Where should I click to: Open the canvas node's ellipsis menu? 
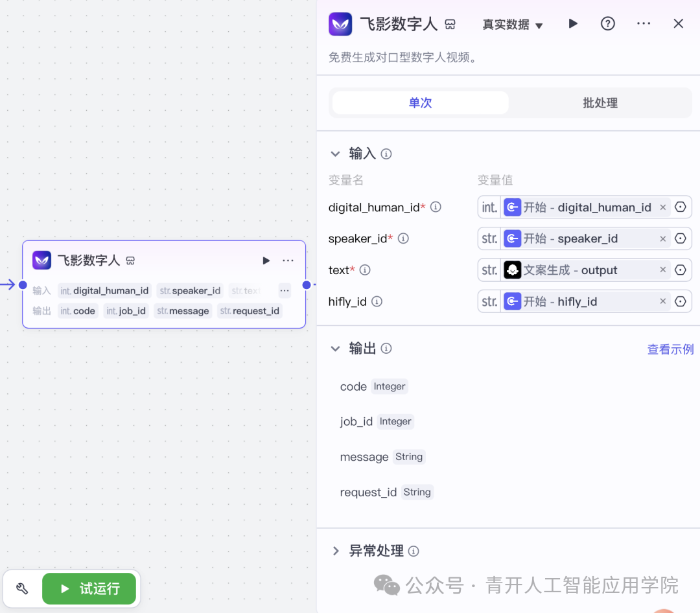(288, 260)
